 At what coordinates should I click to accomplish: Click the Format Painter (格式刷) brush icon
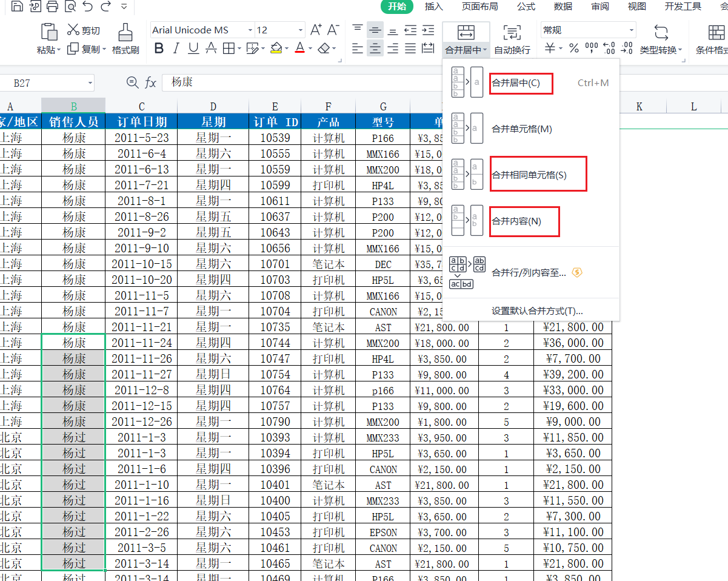pyautogui.click(x=125, y=32)
